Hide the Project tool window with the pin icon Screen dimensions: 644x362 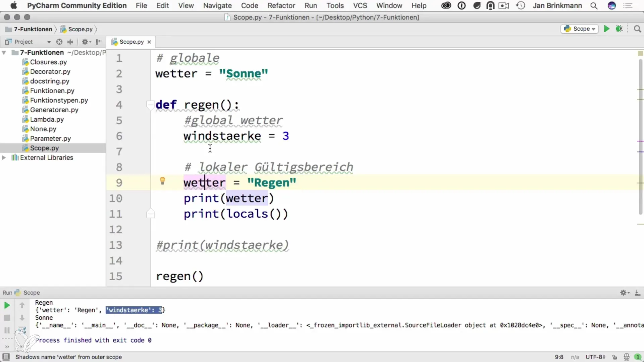[x=99, y=42]
